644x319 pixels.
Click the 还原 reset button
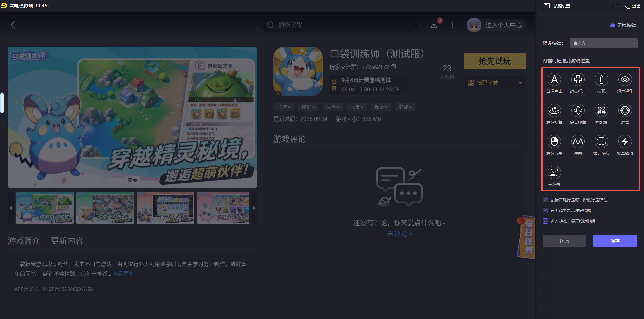point(564,241)
